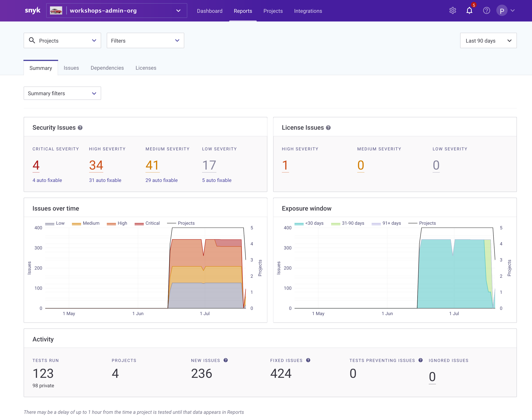The width and height of the screenshot is (532, 420).
Task: Click the Critical legend color swatch
Action: 139,224
